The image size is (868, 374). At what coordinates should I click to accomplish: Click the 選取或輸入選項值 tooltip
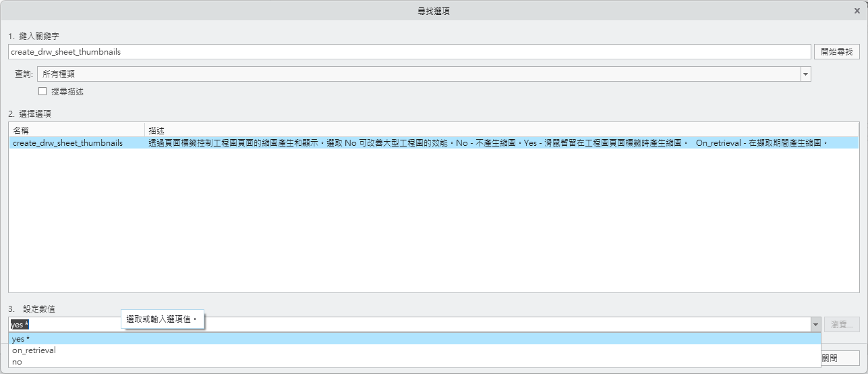coord(163,319)
